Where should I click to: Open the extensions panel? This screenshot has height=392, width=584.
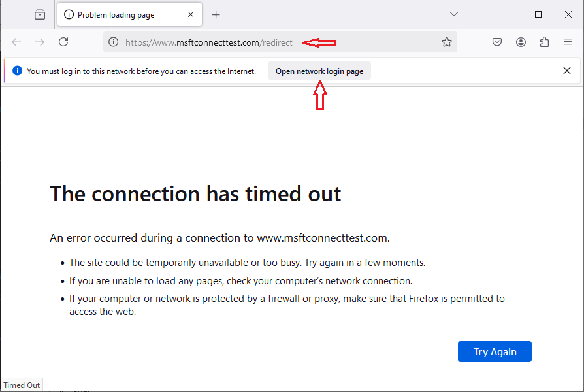[x=545, y=41]
